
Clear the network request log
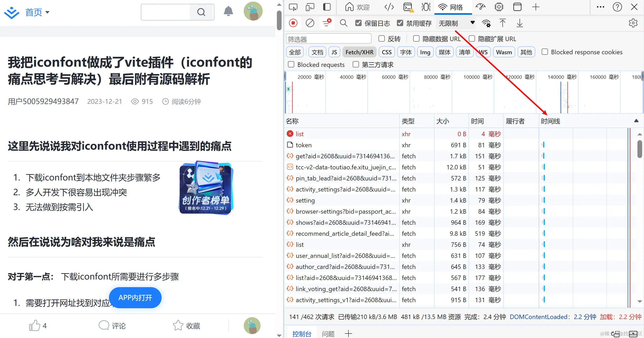point(310,23)
